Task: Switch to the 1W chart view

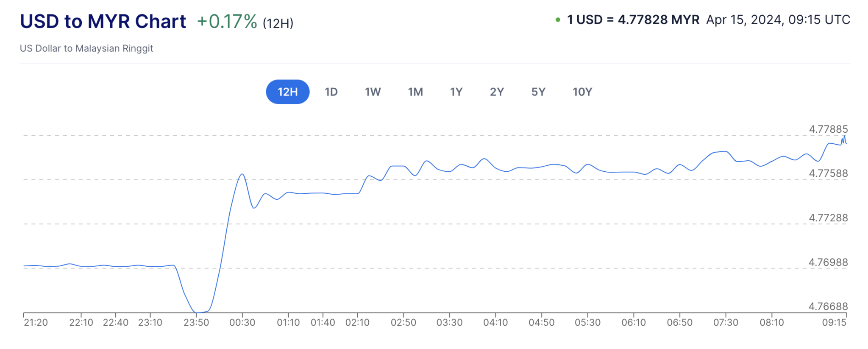Action: (373, 91)
